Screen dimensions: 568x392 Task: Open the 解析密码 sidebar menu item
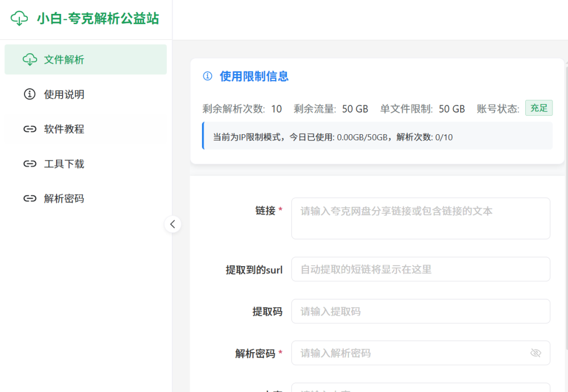coord(85,198)
